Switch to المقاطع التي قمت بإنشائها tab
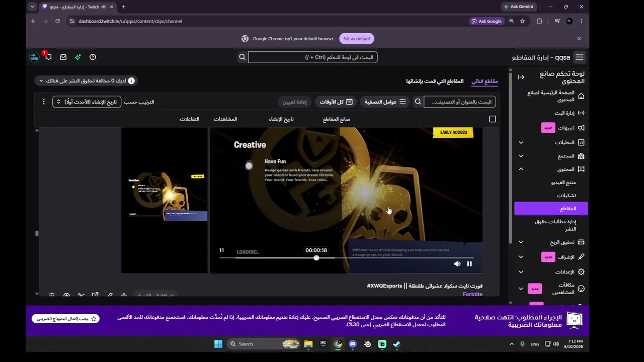This screenshot has width=644, height=362. pos(435,81)
